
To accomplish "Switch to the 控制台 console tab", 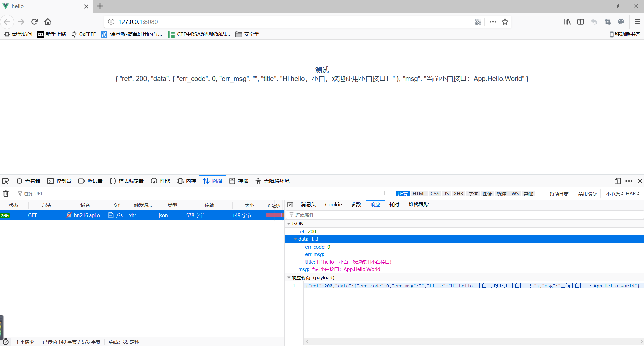I will 60,181.
